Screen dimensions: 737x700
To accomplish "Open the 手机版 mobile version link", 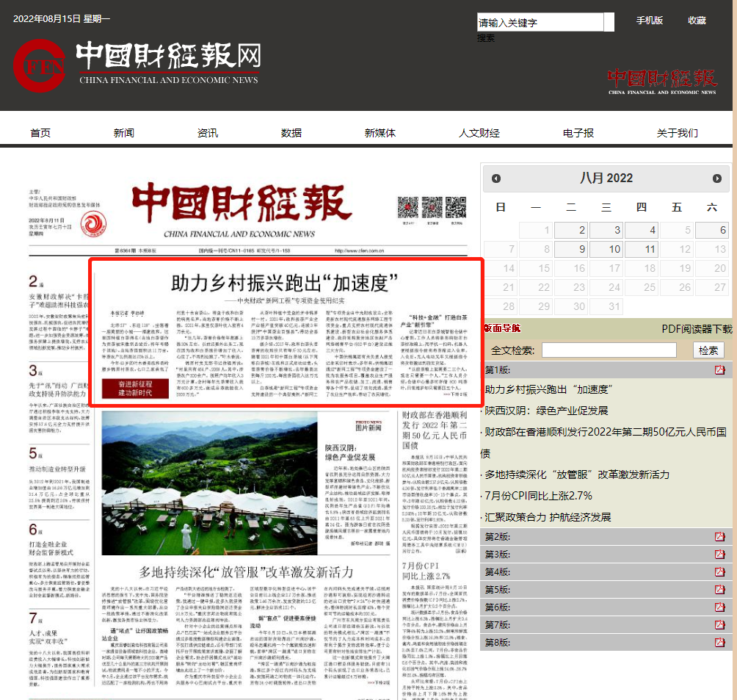I will coord(650,21).
